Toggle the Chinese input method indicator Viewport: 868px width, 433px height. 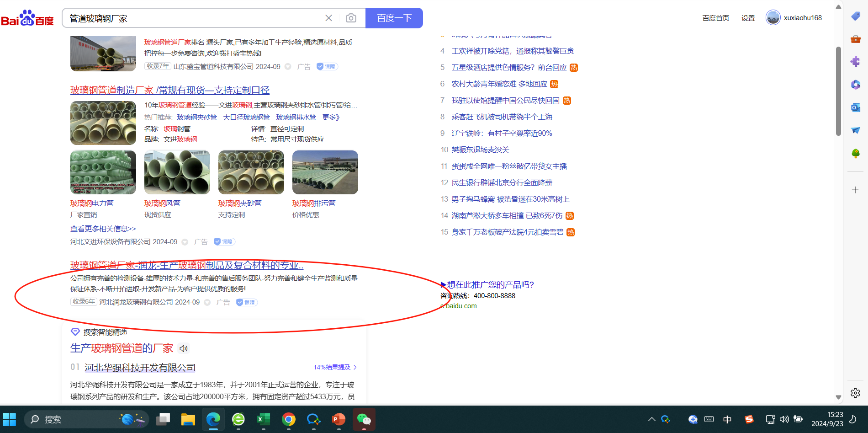point(727,419)
